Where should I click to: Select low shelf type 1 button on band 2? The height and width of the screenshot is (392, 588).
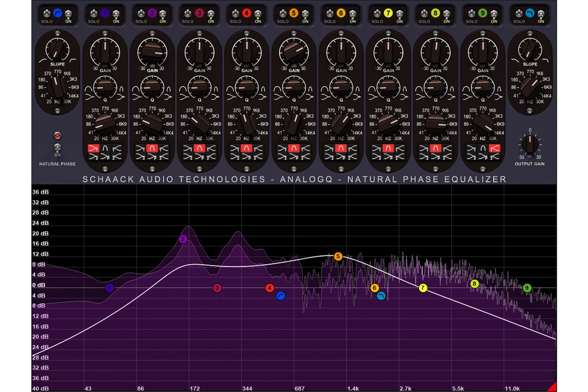tap(141, 148)
